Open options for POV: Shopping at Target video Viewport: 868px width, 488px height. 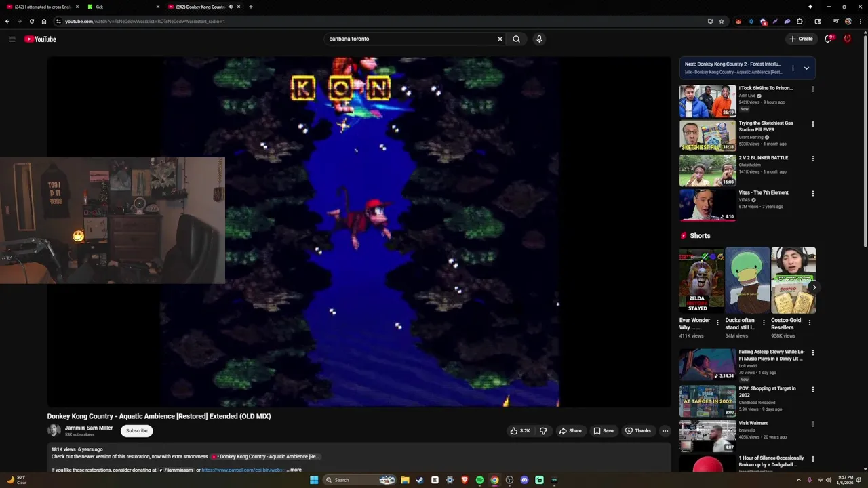click(813, 389)
